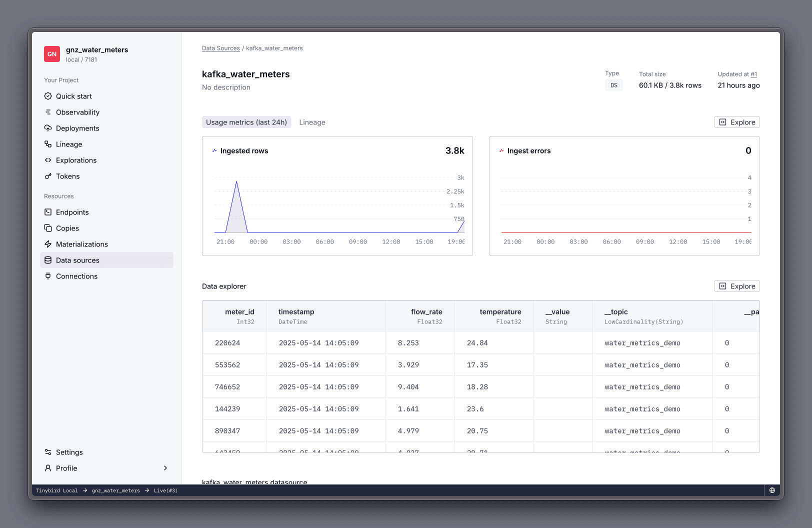Select Usage metrics (last 24h) tab
The image size is (812, 528).
[246, 122]
